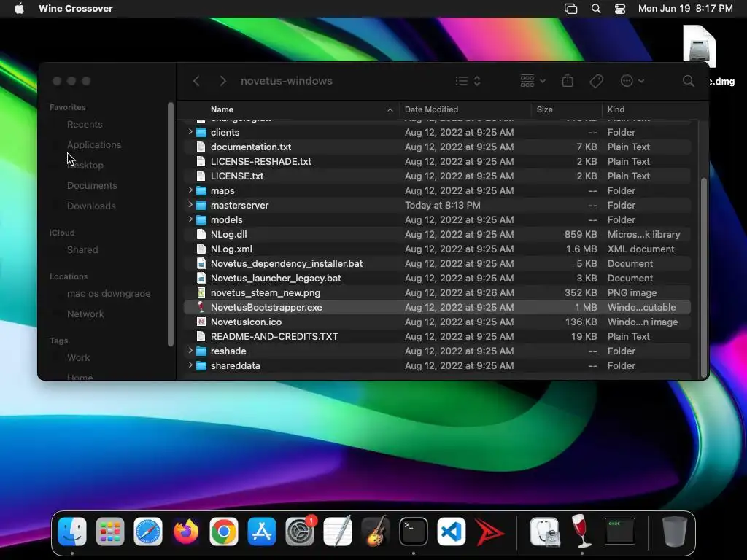Click the NovetusBootstrapper.exe wine icon
Screen dimensions: 747x560
(201, 307)
